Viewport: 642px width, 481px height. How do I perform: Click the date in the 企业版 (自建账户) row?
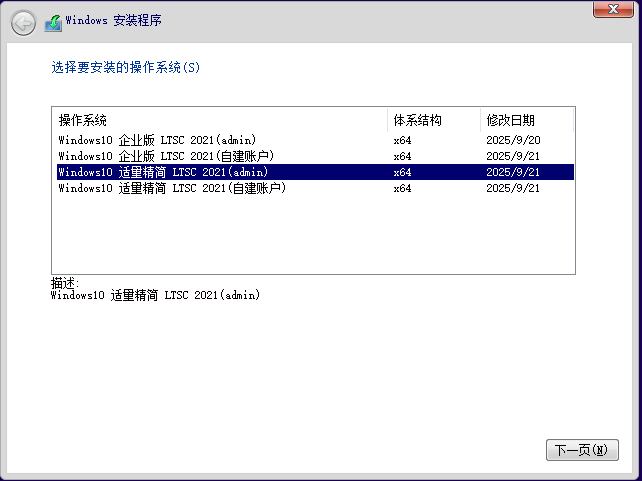(512, 156)
